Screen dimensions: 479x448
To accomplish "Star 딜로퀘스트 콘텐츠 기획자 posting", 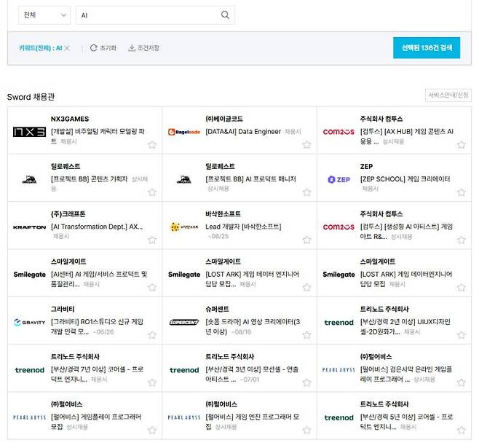I will [152, 192].
